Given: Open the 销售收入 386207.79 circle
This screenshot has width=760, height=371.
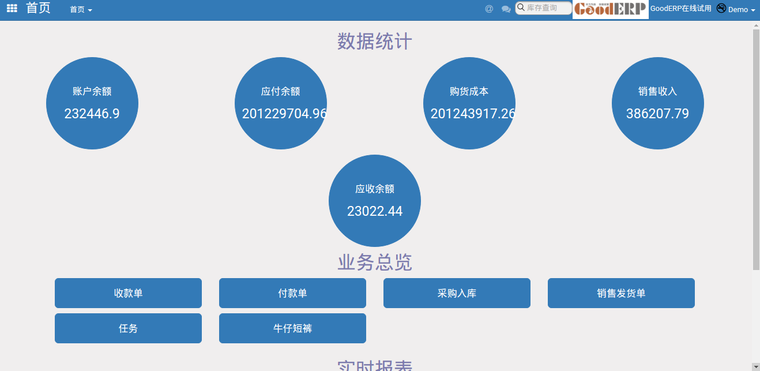Looking at the screenshot, I should tap(658, 103).
